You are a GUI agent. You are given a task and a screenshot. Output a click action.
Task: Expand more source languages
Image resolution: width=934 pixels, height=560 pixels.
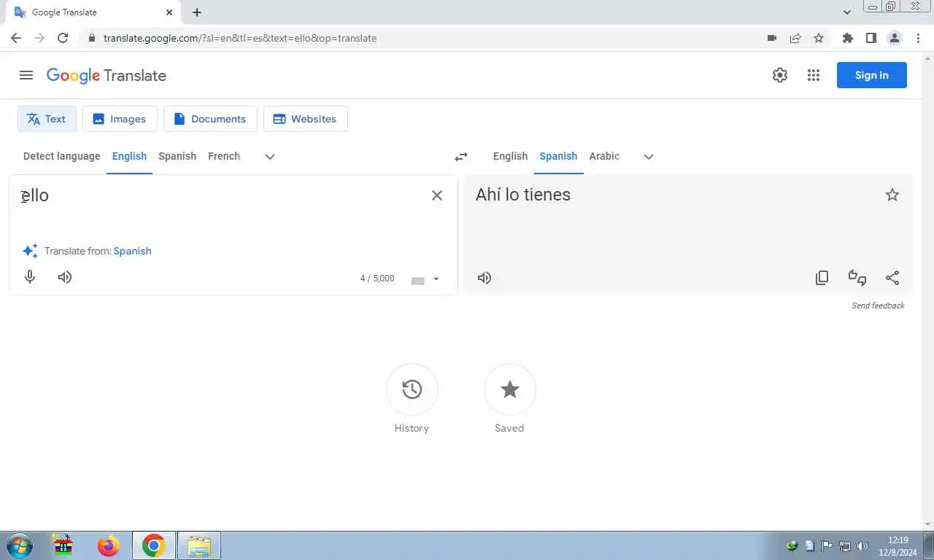270,157
